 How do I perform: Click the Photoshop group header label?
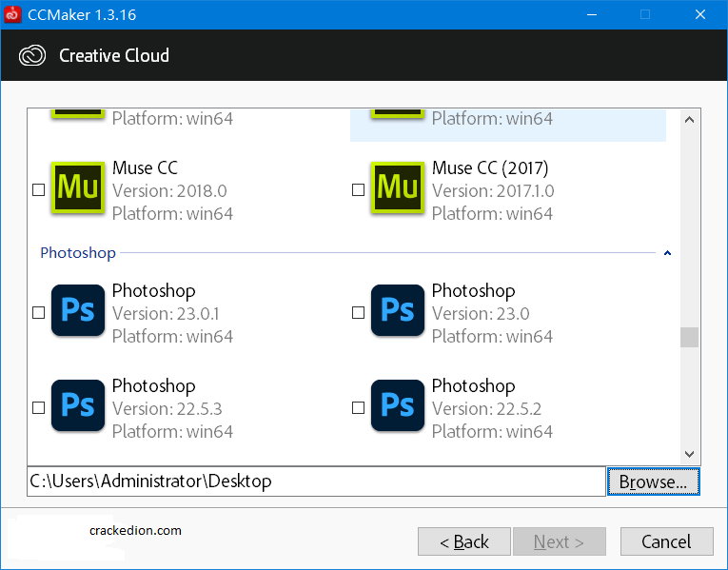tap(78, 253)
